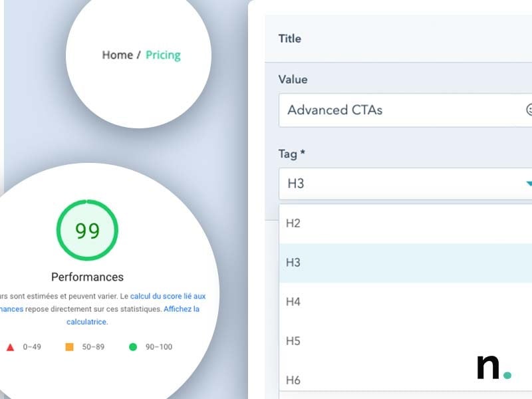
Task: Select the Pricing breadcrumb item
Action: [163, 55]
